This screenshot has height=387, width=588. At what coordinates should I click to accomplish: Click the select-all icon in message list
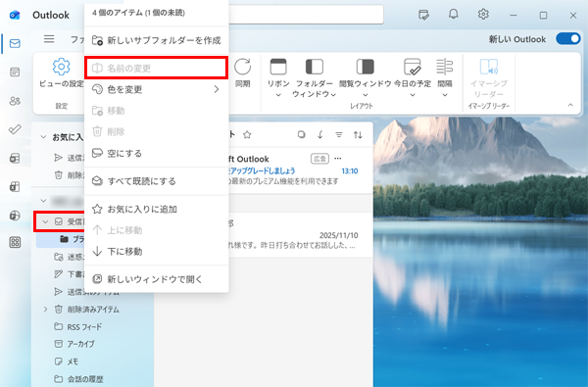point(301,134)
